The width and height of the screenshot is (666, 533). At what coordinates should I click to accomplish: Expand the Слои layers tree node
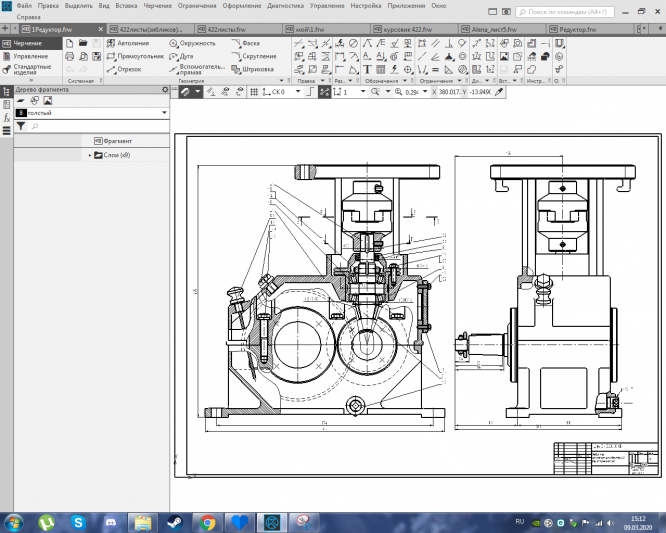click(x=90, y=155)
